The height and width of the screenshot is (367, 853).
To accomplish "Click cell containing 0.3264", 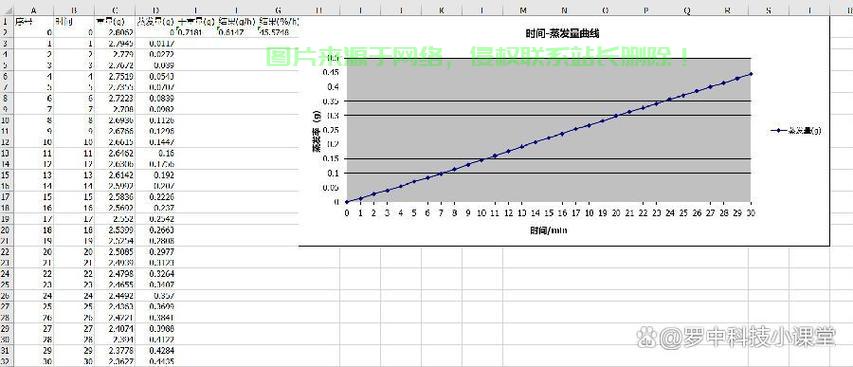I will pyautogui.click(x=156, y=274).
